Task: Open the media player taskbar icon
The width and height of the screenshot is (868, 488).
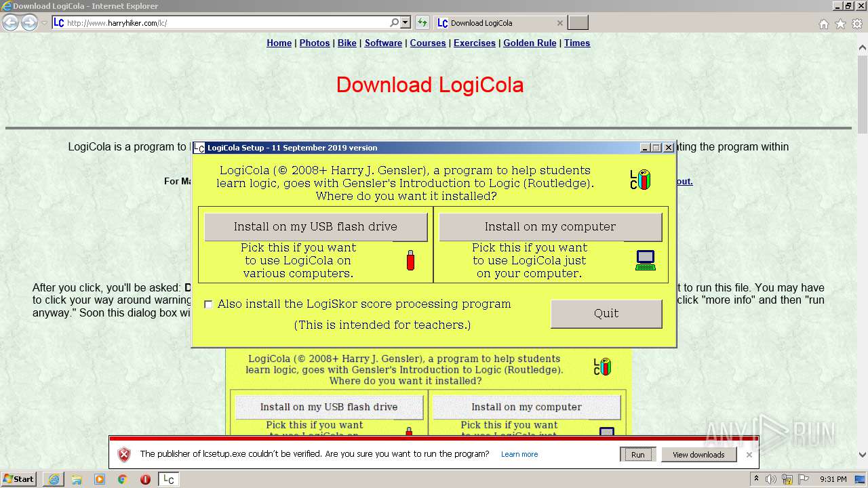Action: 100,479
